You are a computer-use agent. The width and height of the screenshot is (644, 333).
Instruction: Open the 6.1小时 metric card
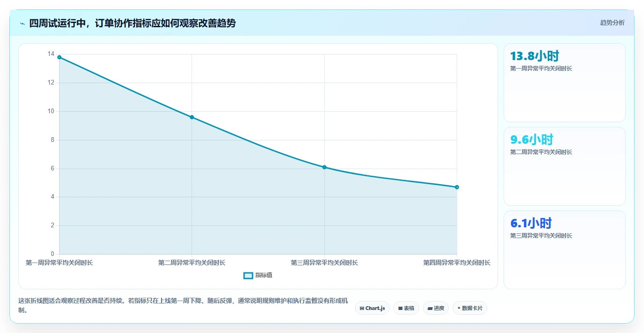click(x=564, y=250)
